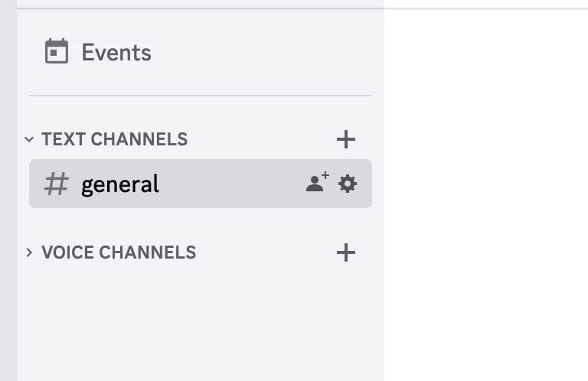Screen dimensions: 588x381
Task: Click blank space in the general channel row
Action: pos(230,184)
